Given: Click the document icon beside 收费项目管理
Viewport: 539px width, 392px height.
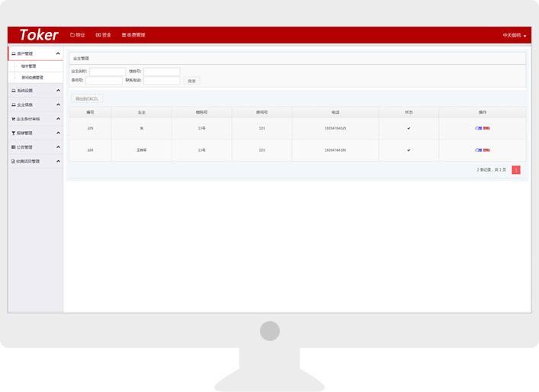Looking at the screenshot, I should point(13,161).
